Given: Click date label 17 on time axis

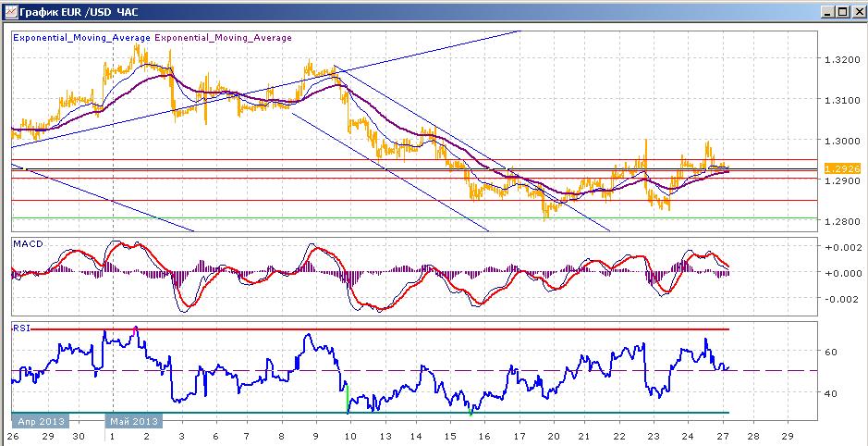Looking at the screenshot, I should point(519,436).
